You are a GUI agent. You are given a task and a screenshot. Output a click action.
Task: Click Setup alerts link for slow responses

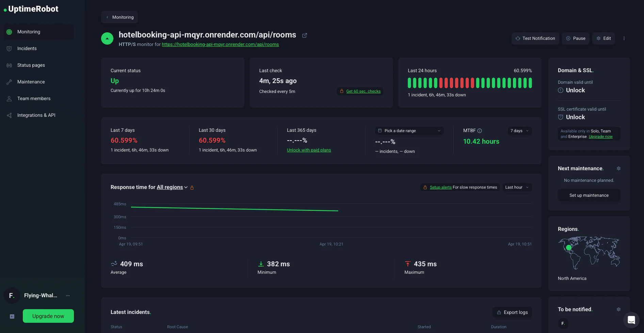click(440, 187)
